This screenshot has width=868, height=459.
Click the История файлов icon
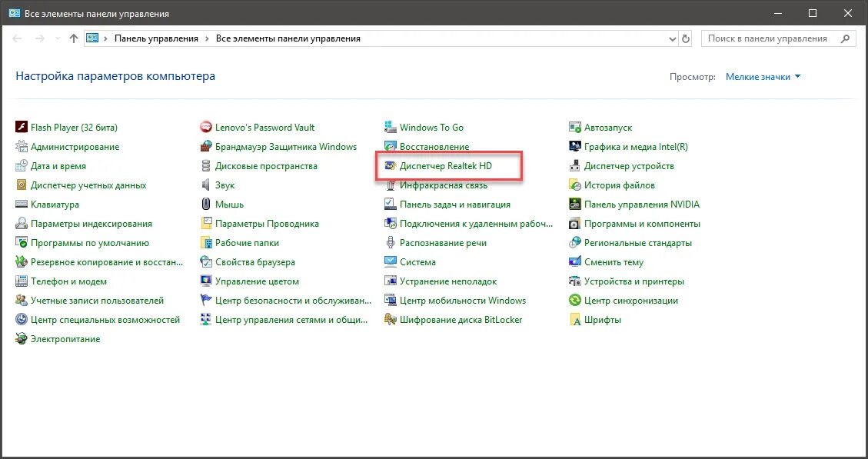(x=575, y=185)
